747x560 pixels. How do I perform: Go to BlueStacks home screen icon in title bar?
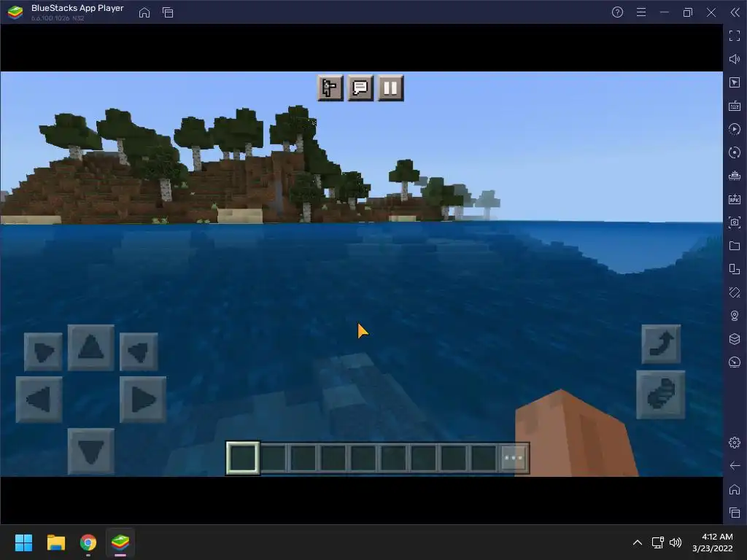point(144,12)
